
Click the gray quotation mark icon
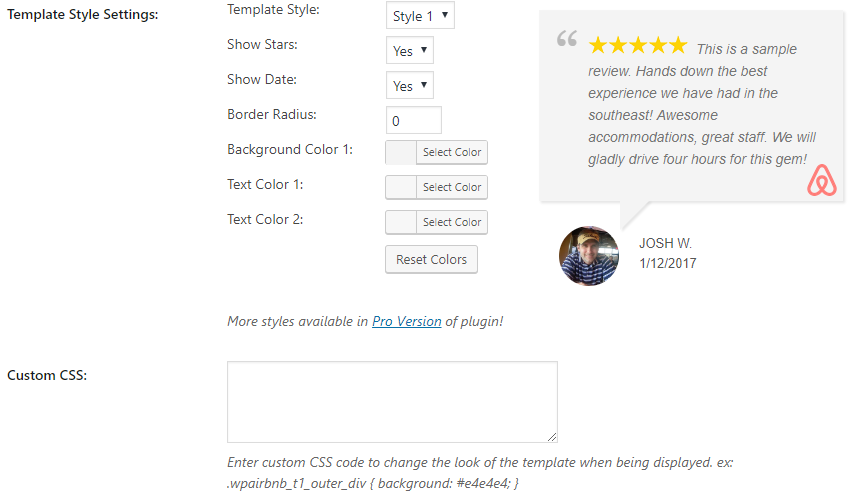click(x=567, y=38)
